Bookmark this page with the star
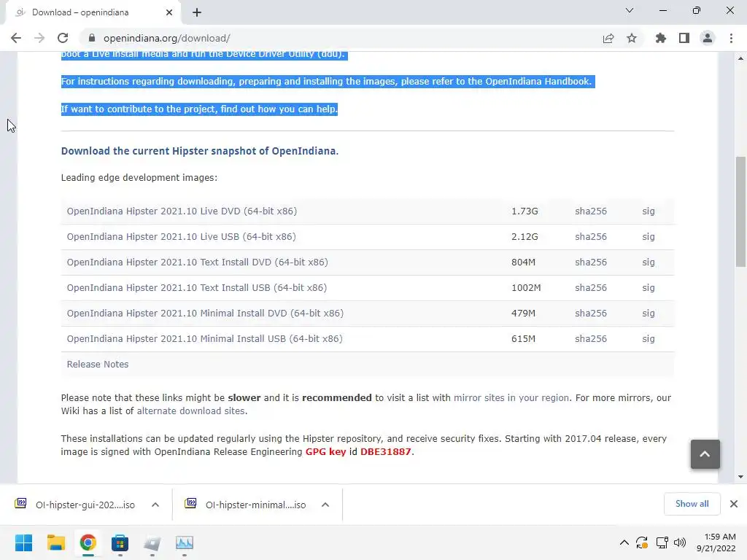This screenshot has width=747, height=560. (632, 38)
